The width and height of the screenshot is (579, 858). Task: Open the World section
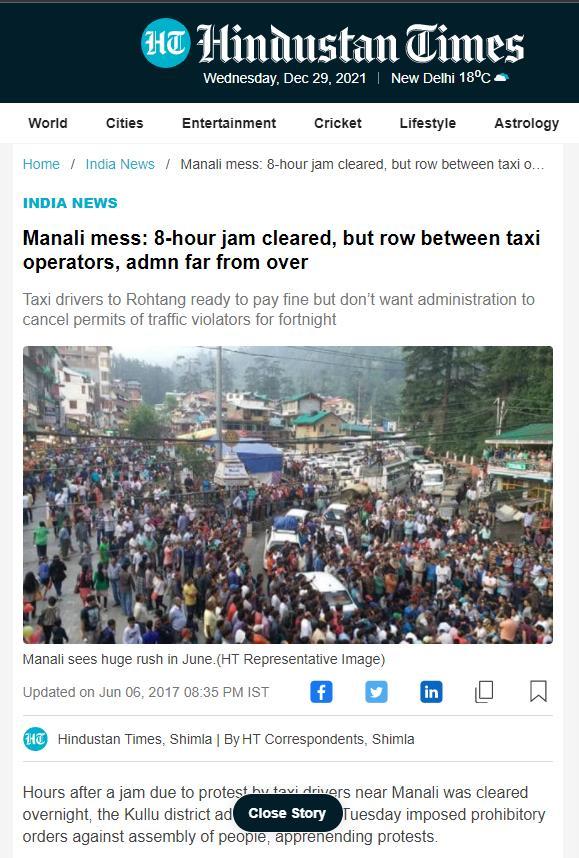click(x=48, y=123)
